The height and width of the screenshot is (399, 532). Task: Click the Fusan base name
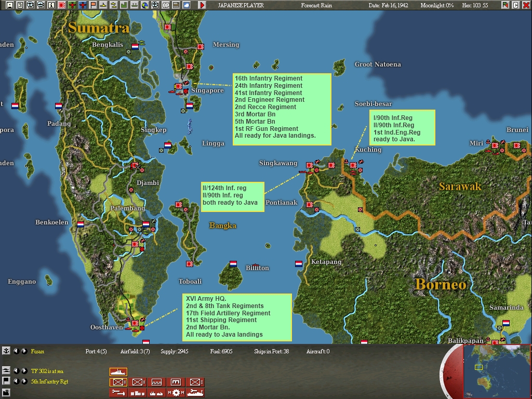point(37,351)
